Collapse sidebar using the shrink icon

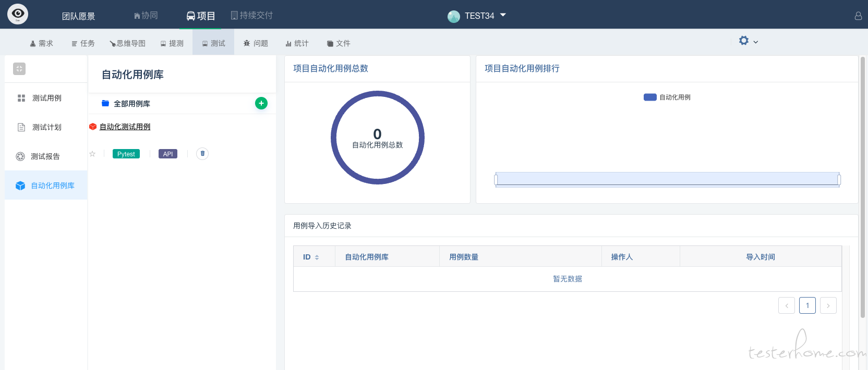(x=19, y=69)
